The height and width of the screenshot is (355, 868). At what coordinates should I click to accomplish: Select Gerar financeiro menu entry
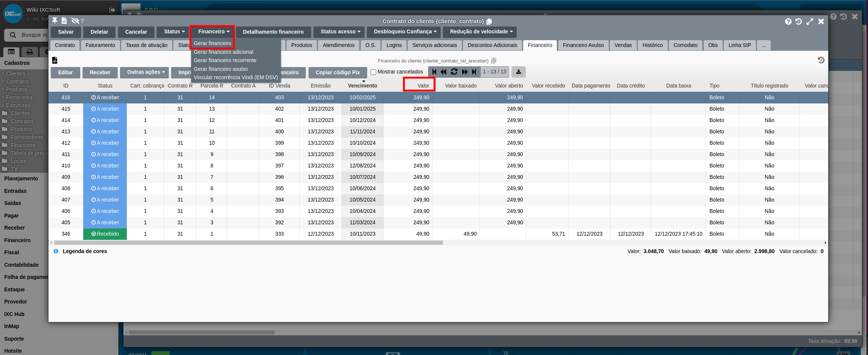pos(212,43)
